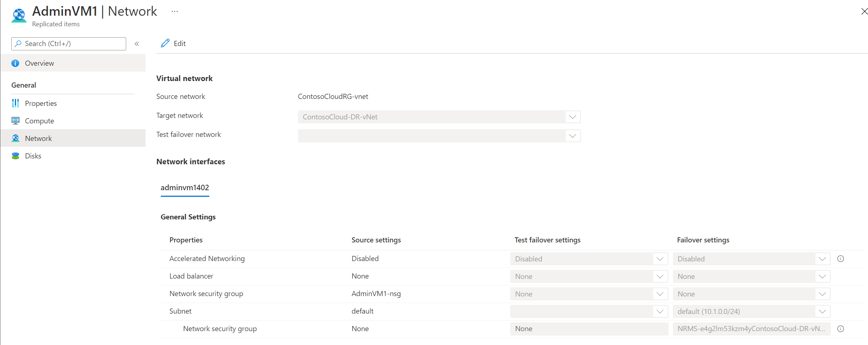Open Test failover Load balancer dropdown

point(659,276)
